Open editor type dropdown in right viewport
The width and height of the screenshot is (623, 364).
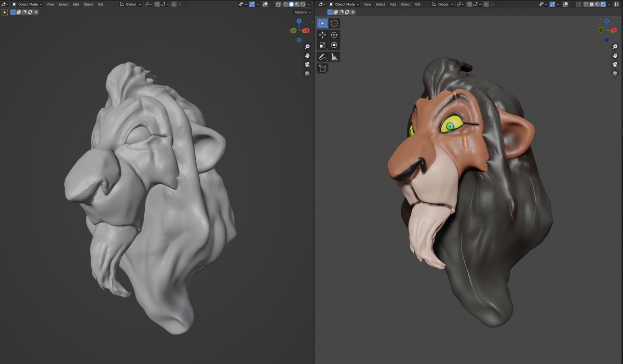(322, 4)
